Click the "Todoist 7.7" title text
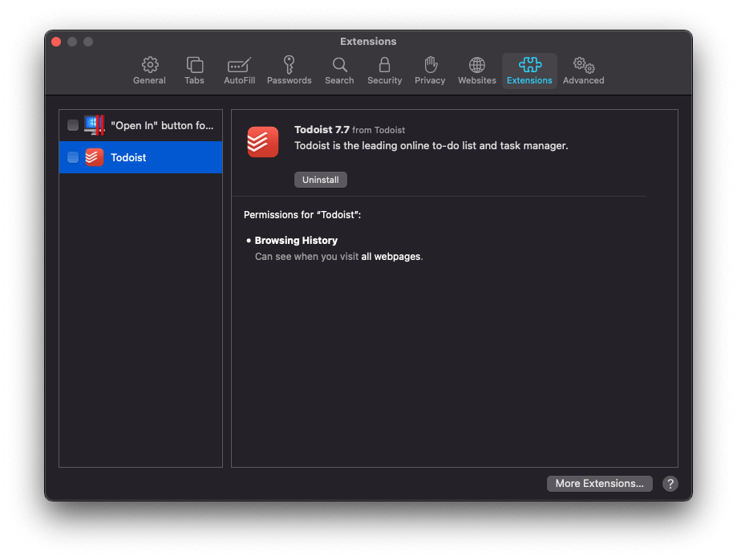The width and height of the screenshot is (737, 560). coord(322,130)
